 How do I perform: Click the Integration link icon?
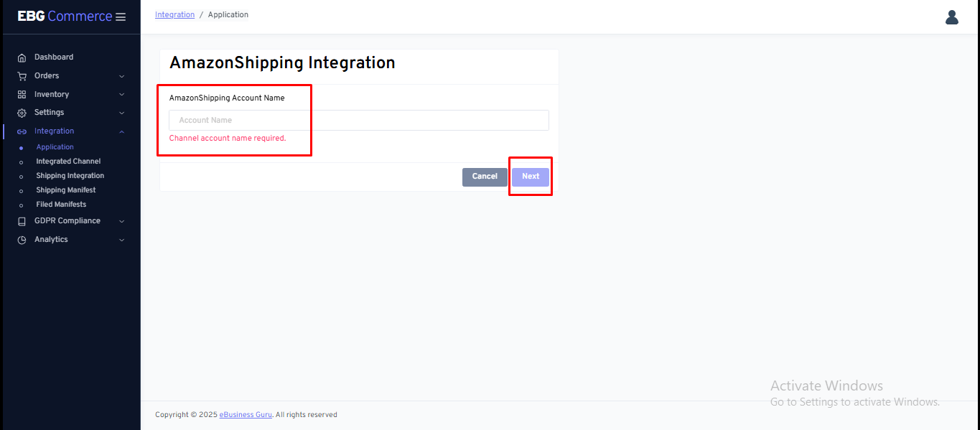[x=22, y=131]
